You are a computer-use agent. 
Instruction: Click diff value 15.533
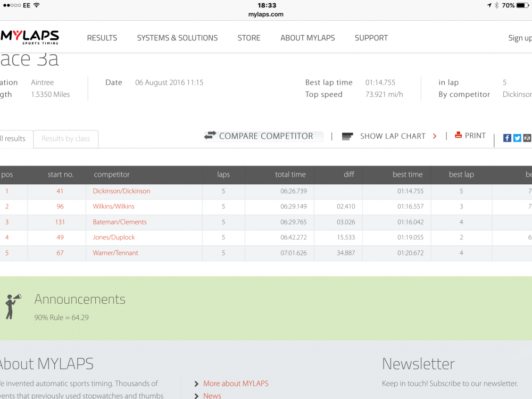[346, 237]
